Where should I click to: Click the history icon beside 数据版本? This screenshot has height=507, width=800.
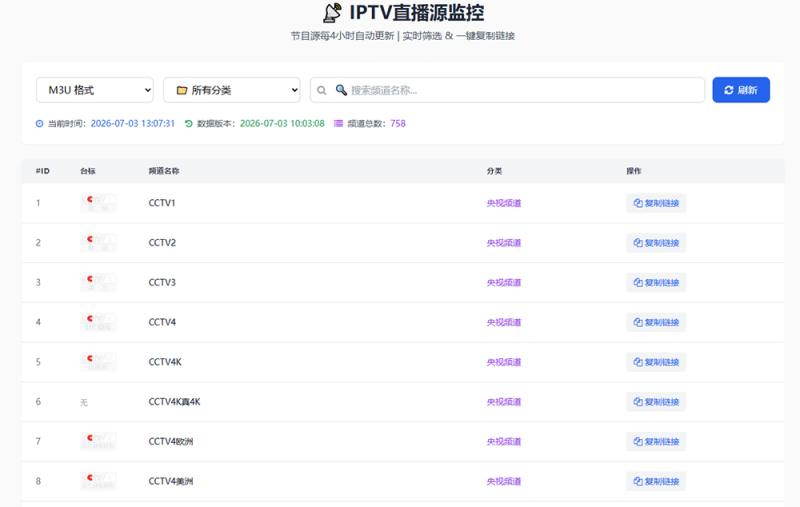click(188, 123)
